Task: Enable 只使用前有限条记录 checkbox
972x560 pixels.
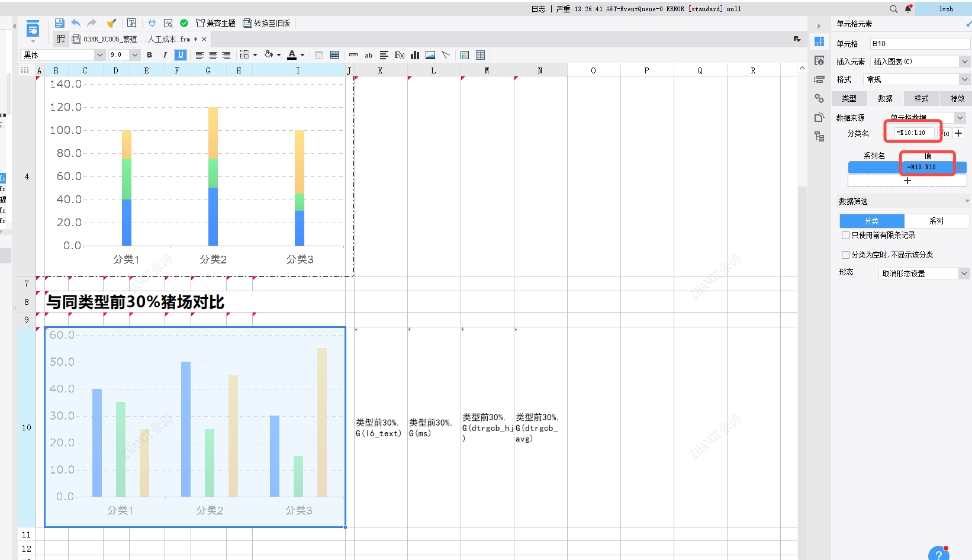Action: (x=845, y=236)
